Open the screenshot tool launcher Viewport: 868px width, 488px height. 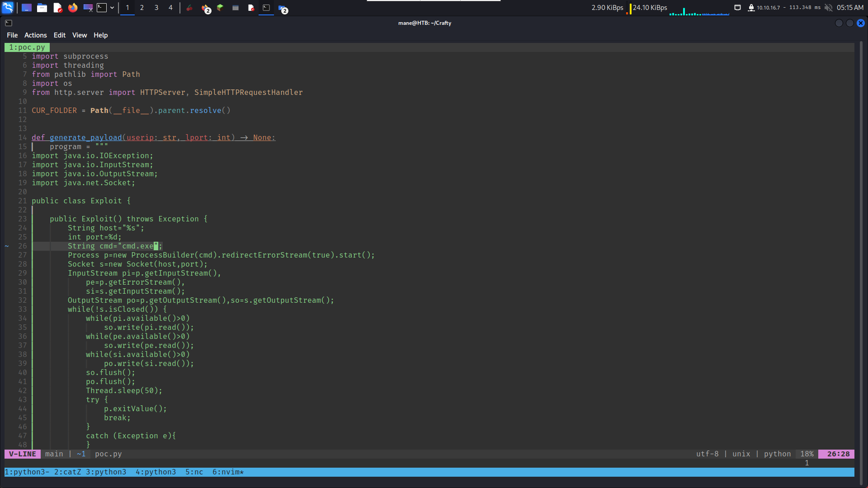pyautogui.click(x=88, y=8)
